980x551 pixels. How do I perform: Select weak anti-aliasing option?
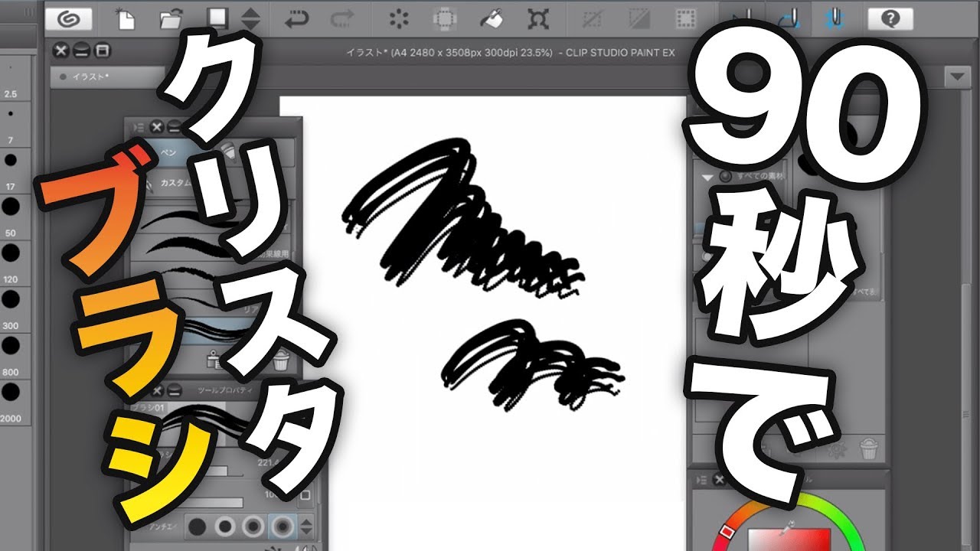tap(226, 527)
